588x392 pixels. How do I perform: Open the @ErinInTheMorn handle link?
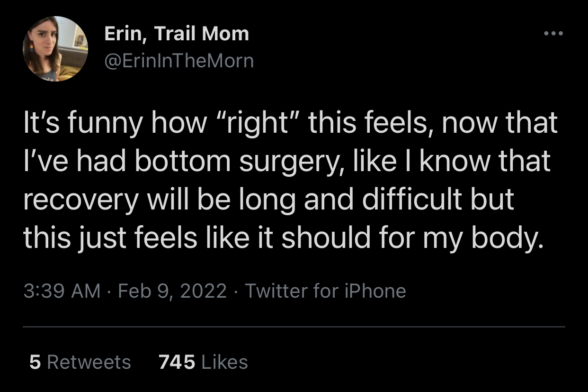(x=178, y=60)
